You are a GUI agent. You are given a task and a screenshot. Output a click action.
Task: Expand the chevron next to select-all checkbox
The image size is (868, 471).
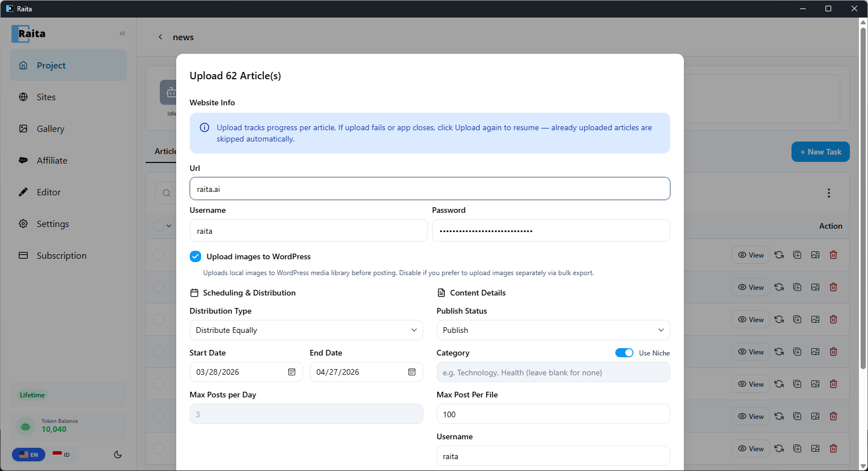point(169,226)
